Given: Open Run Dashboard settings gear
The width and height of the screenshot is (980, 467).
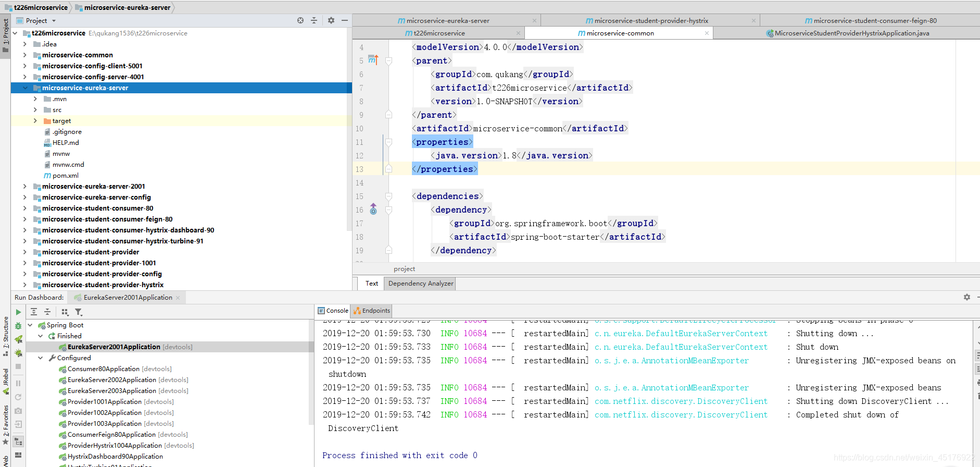Looking at the screenshot, I should [x=967, y=297].
